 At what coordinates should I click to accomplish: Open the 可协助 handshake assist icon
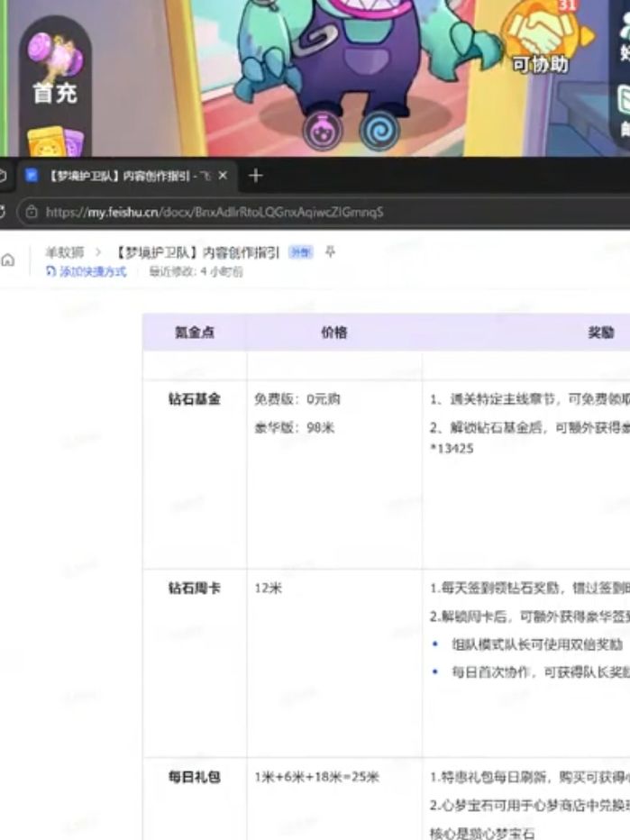coord(541,38)
